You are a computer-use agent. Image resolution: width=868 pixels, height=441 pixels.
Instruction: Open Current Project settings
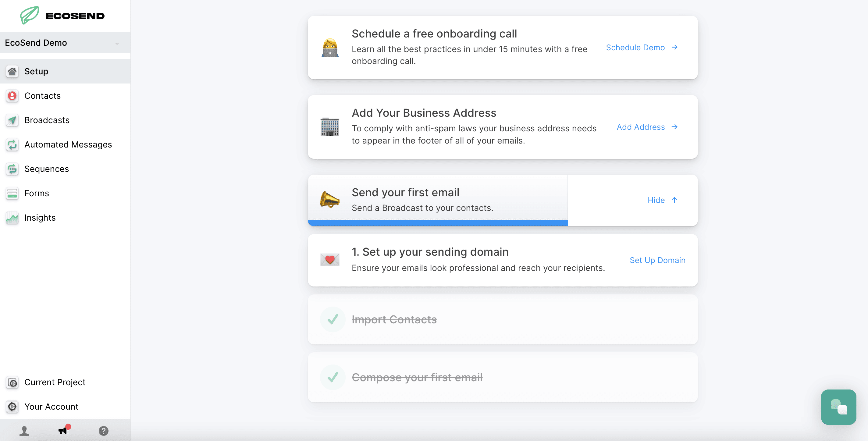pos(55,382)
